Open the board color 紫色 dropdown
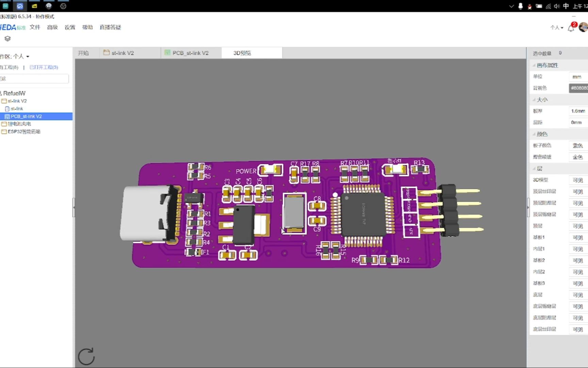Image resolution: width=588 pixels, height=368 pixels. tap(578, 145)
